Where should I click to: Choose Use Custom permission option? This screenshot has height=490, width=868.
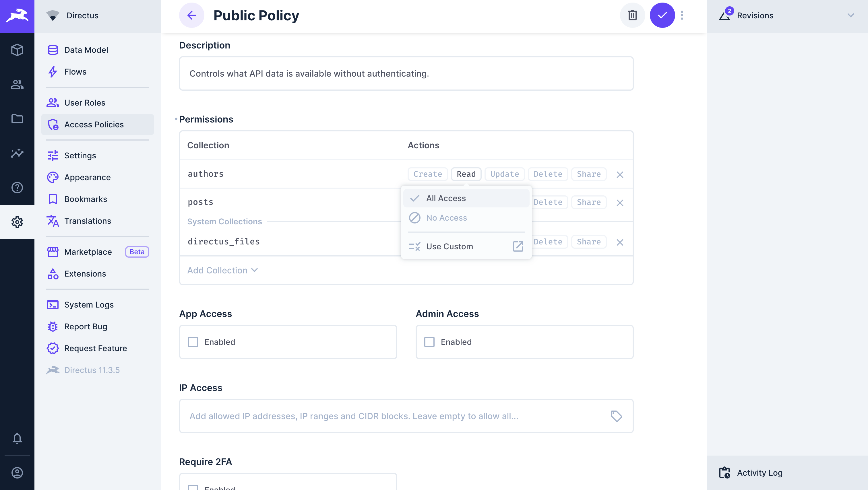click(x=449, y=246)
